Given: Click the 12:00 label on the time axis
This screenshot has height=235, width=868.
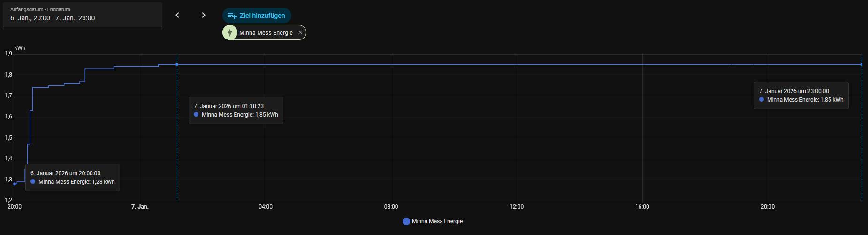Looking at the screenshot, I should [x=517, y=207].
